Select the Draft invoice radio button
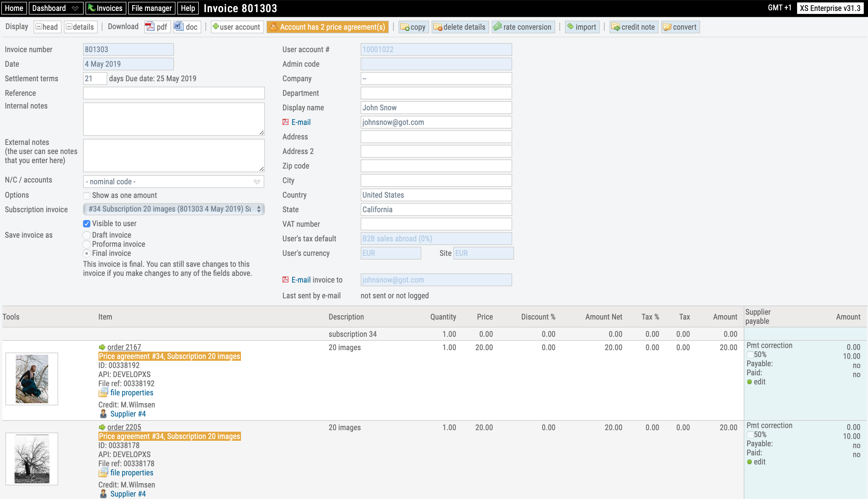The image size is (868, 499). tap(87, 235)
